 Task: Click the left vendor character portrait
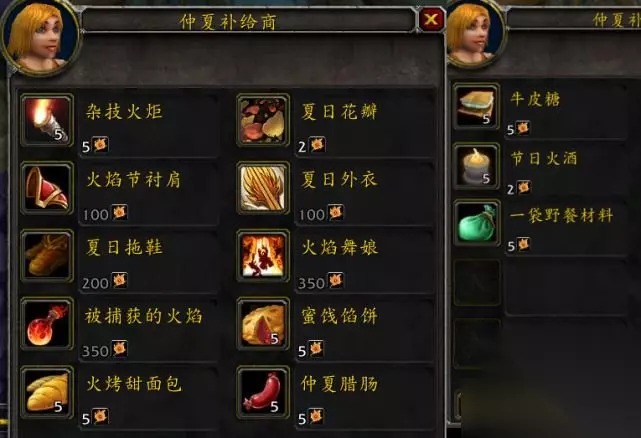tap(40, 37)
